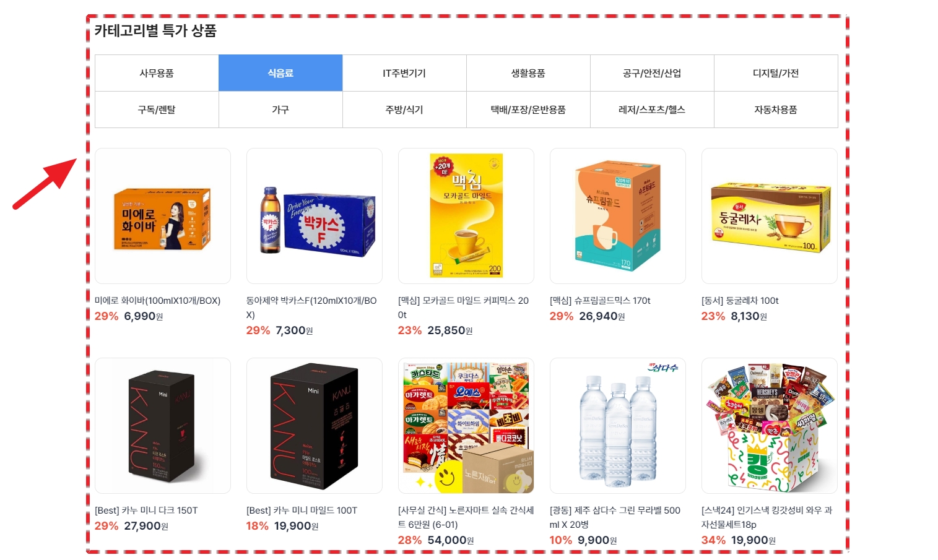Open the 생활용품 category tab
The image size is (938, 560).
528,73
